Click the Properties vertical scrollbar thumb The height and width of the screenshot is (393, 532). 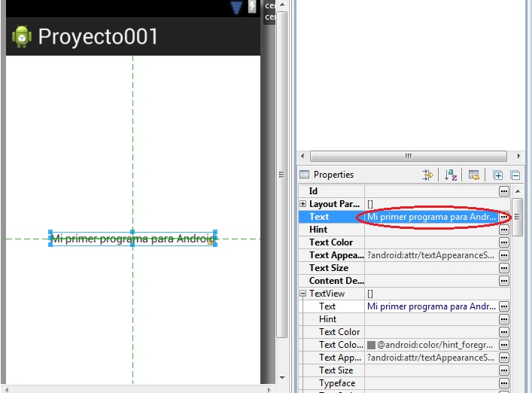[517, 217]
